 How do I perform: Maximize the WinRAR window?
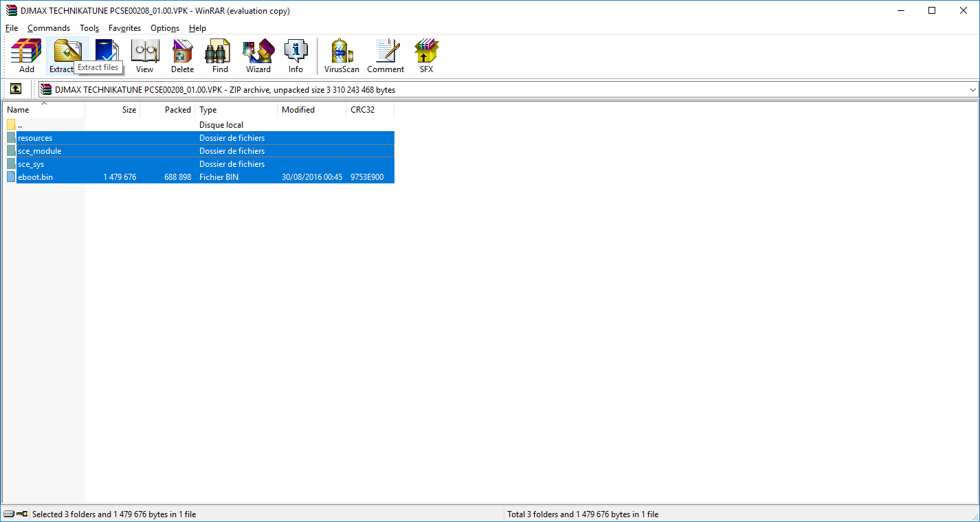[x=932, y=10]
